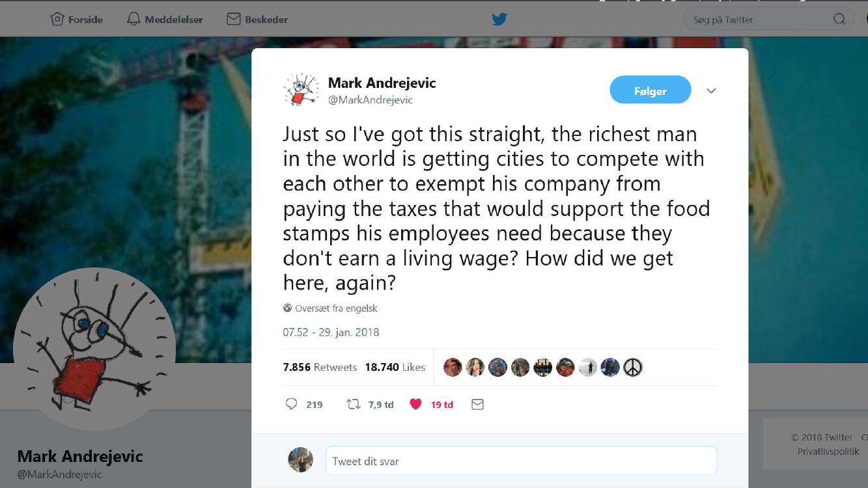This screenshot has height=488, width=868.
Task: Open the reply speech bubble icon
Action: tap(291, 404)
